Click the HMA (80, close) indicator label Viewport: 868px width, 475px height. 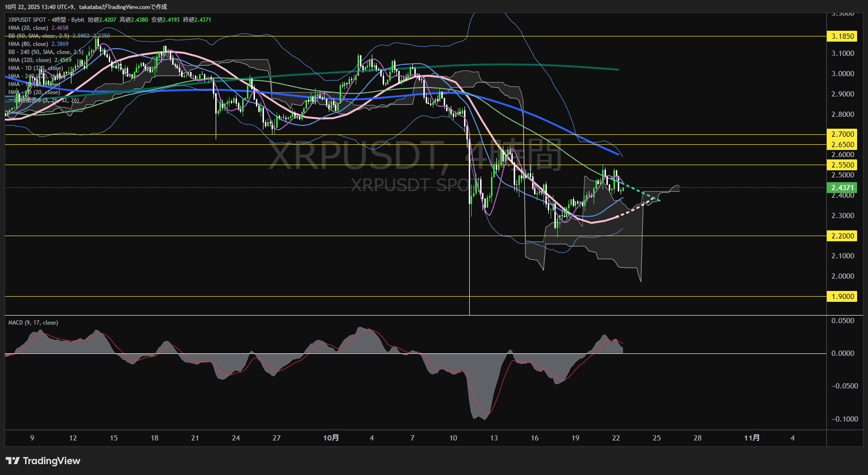(x=28, y=44)
